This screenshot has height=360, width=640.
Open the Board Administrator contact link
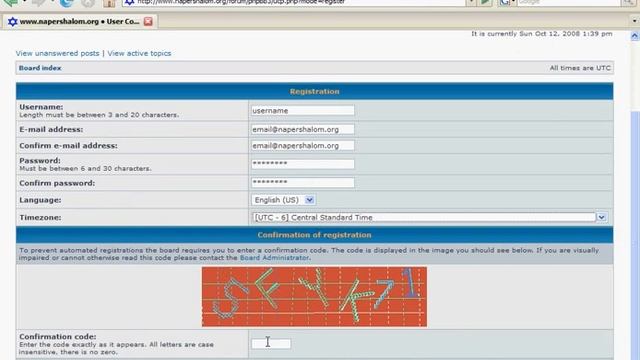coord(274,258)
